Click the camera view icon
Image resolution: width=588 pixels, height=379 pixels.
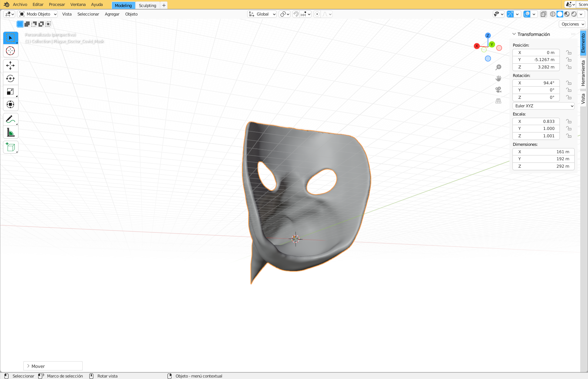click(x=498, y=90)
